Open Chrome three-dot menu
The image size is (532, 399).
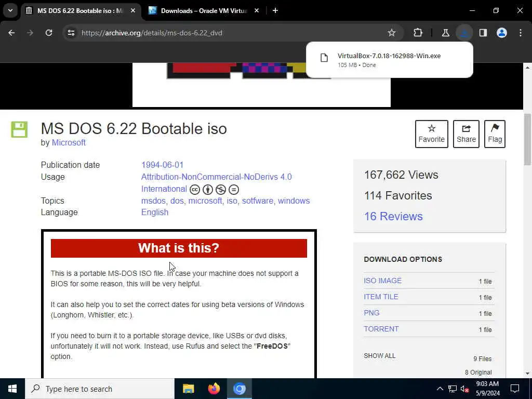[x=521, y=33]
